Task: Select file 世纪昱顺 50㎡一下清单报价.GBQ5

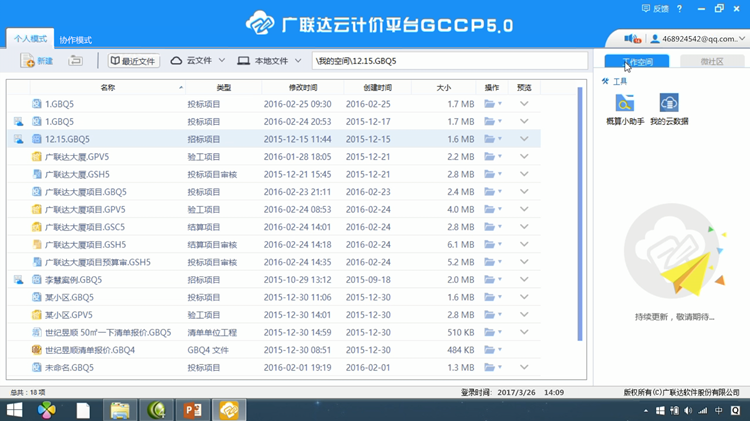Action: click(x=108, y=332)
